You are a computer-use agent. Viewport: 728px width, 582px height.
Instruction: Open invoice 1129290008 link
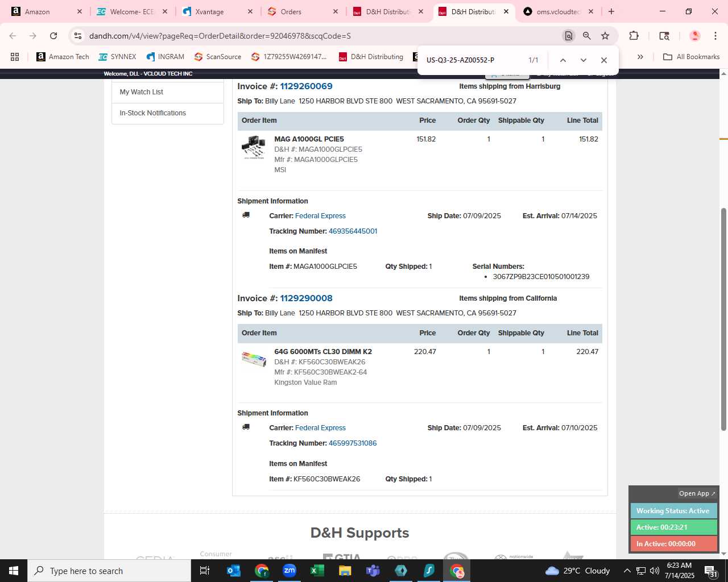pyautogui.click(x=306, y=298)
